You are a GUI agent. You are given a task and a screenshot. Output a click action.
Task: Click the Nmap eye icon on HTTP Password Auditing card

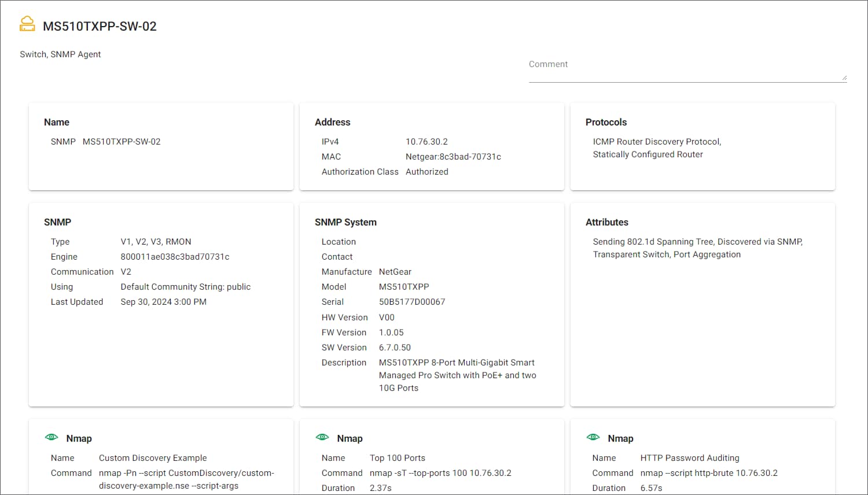[x=593, y=437]
